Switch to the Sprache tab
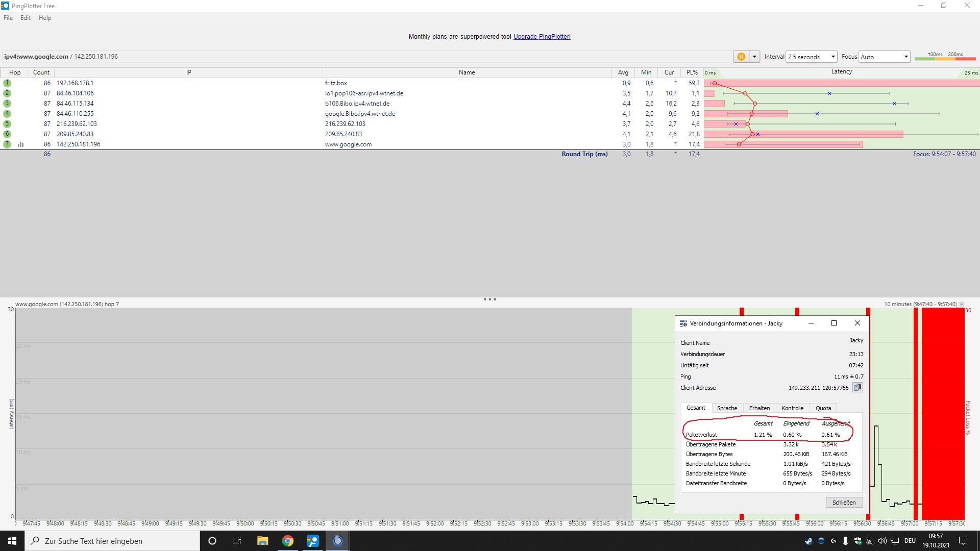The width and height of the screenshot is (980, 551). click(727, 408)
